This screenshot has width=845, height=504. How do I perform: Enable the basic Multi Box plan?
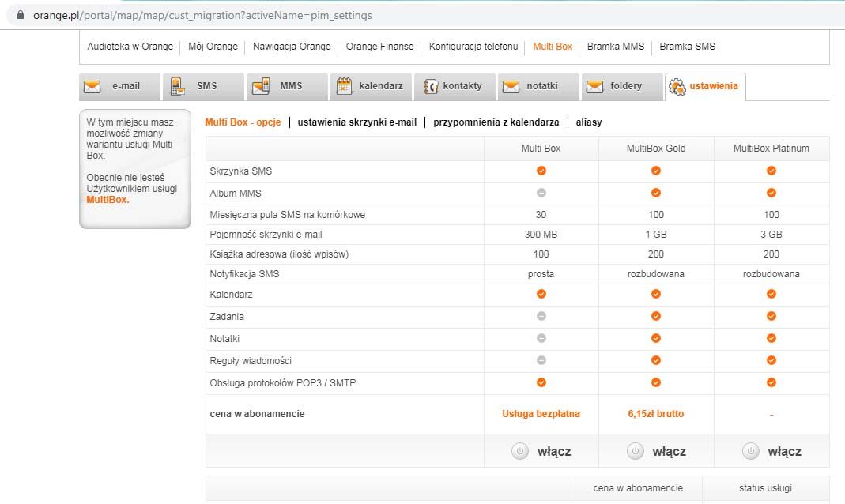[x=541, y=451]
